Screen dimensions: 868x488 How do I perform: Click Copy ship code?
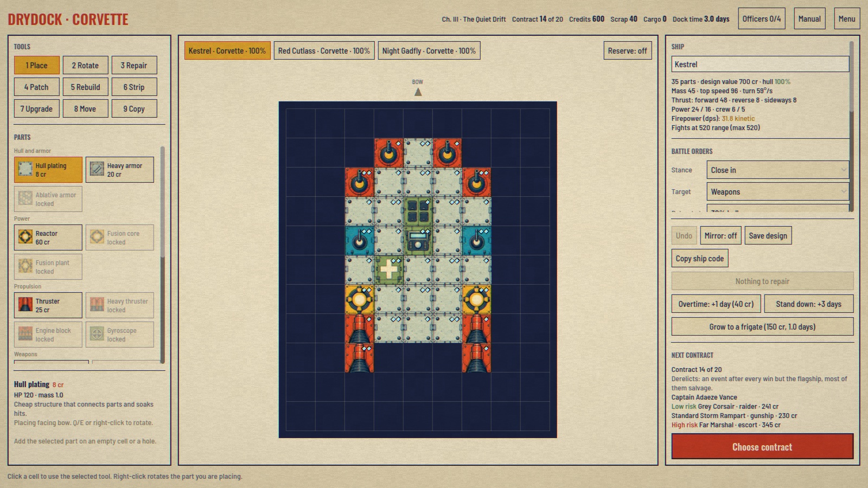click(x=699, y=259)
